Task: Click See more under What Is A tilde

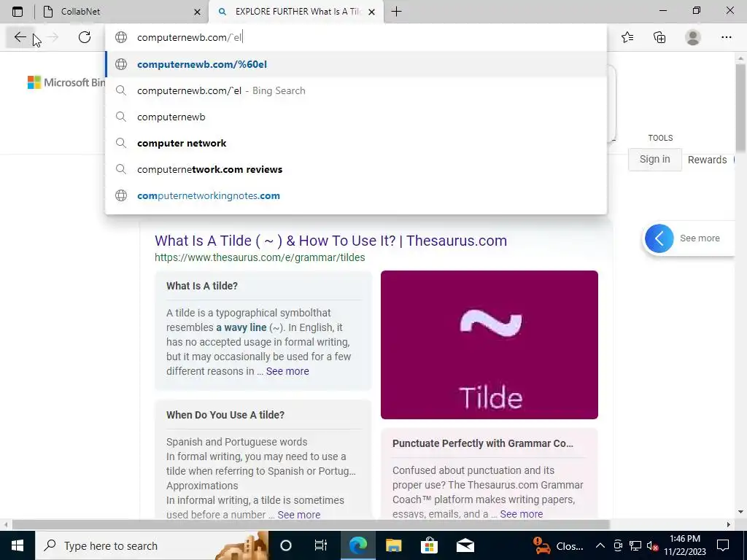Action: tap(287, 371)
